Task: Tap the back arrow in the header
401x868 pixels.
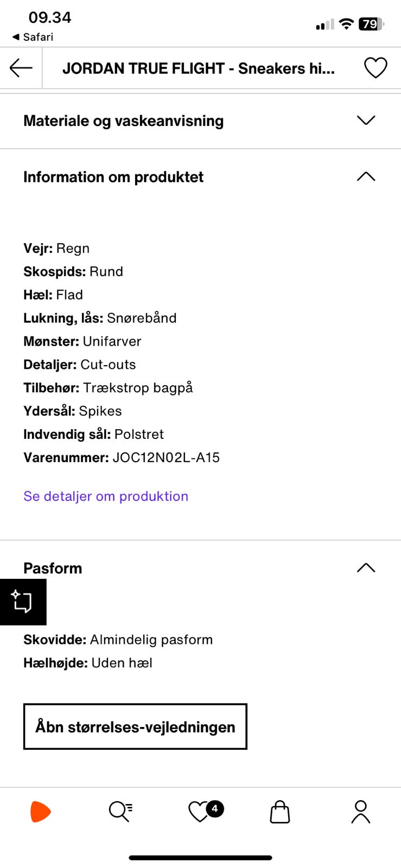Action: pyautogui.click(x=21, y=68)
